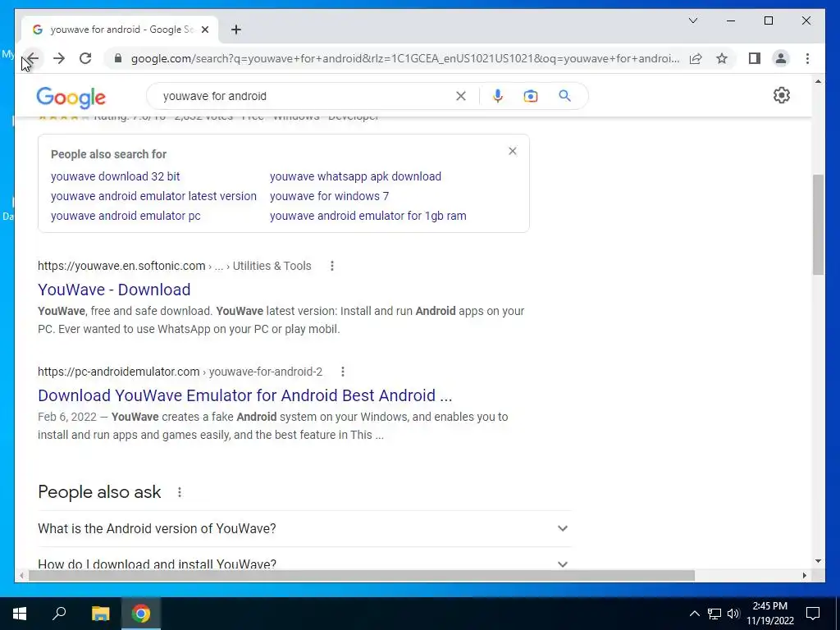
Task: Select the 'youwave for android - Google Search' tab
Action: click(120, 30)
